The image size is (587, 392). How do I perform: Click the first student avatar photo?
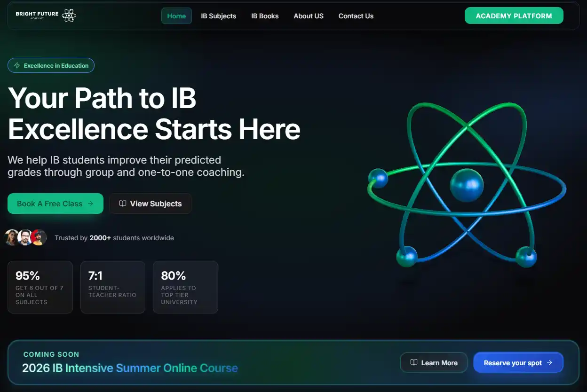click(12, 238)
